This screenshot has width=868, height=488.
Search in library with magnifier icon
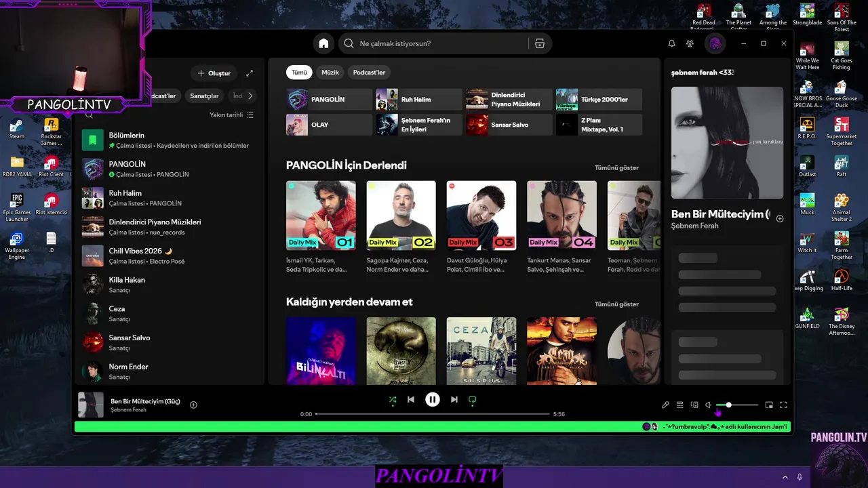click(x=89, y=115)
